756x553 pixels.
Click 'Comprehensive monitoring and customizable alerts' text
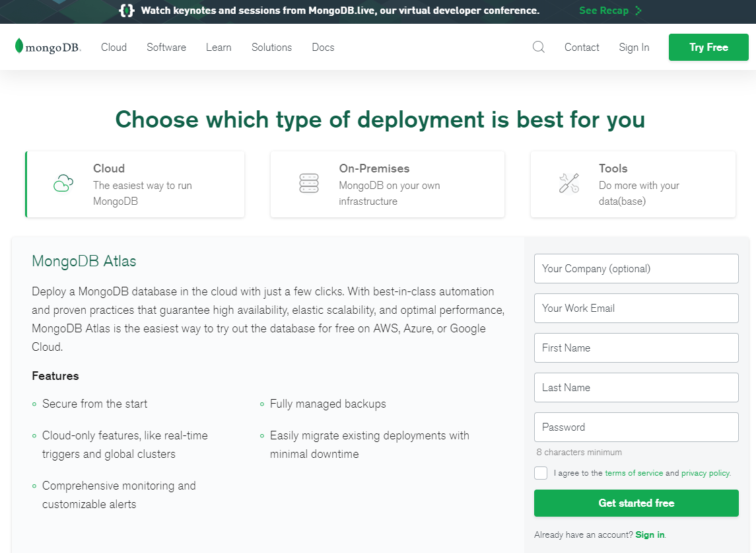click(x=119, y=495)
